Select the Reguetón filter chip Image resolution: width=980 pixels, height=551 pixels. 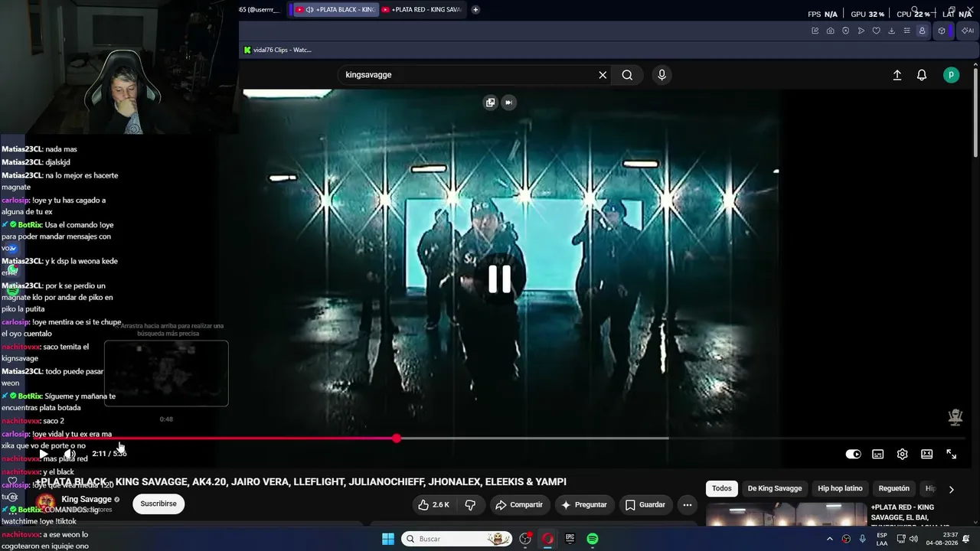[x=894, y=488]
